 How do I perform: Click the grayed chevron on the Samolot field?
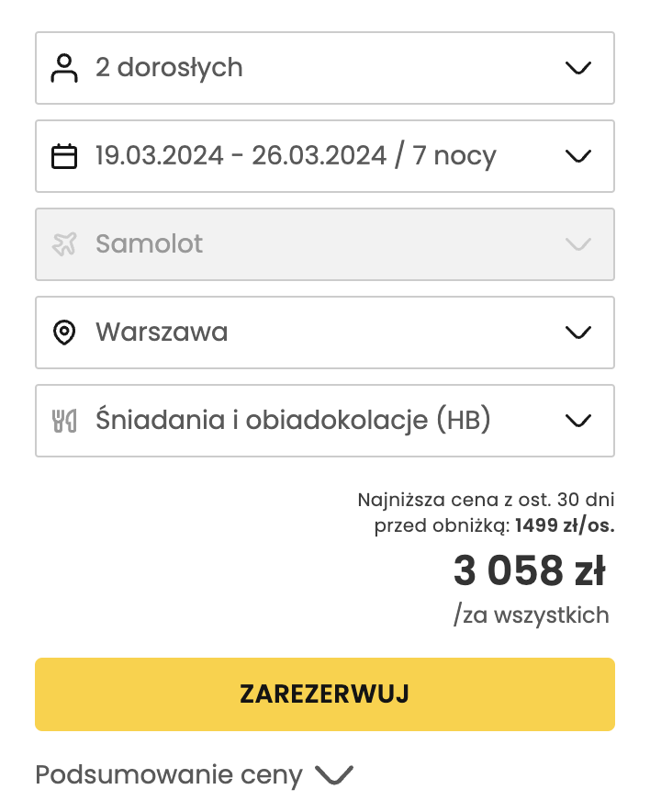[x=577, y=243]
